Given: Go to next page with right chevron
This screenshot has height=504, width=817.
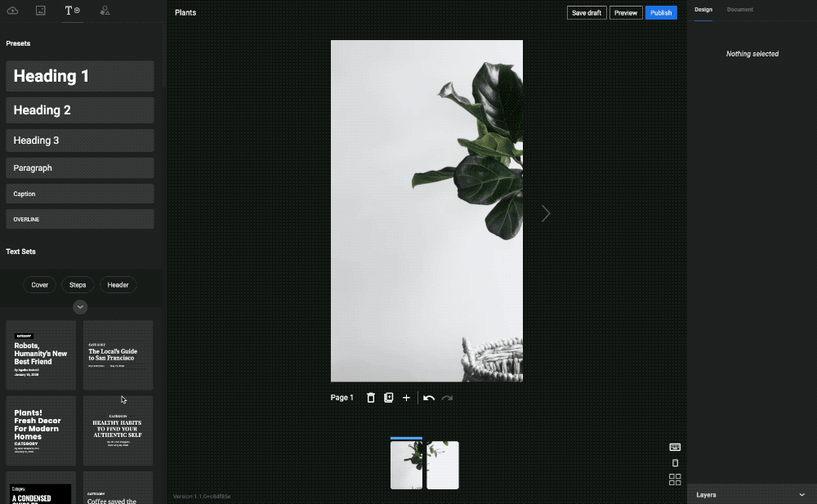Looking at the screenshot, I should tap(546, 213).
